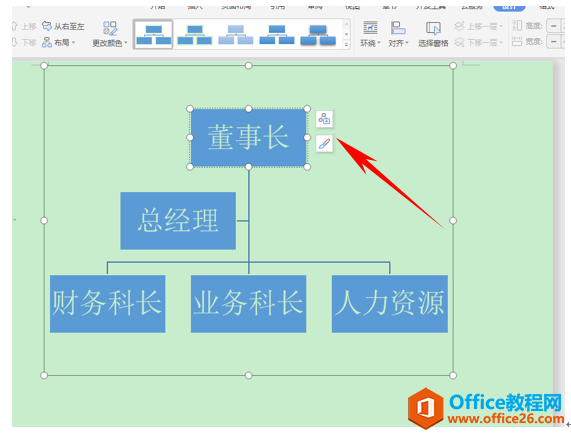Click the format brush icon beside 董事长
Viewport: 571px width, 436px height.
324,144
